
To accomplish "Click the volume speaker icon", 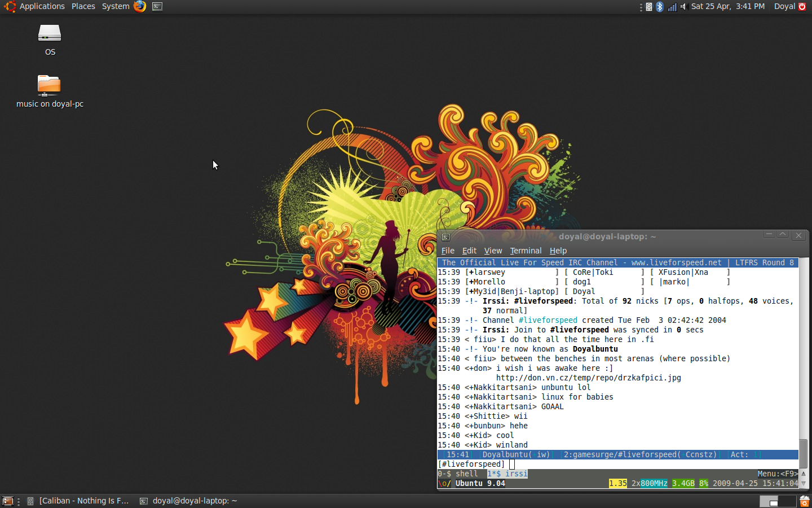I will click(683, 7).
